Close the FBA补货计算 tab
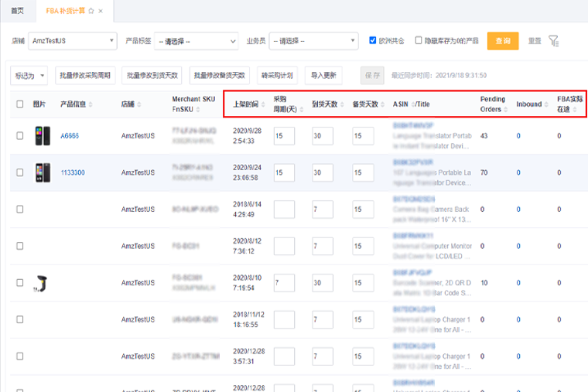 pyautogui.click(x=101, y=11)
